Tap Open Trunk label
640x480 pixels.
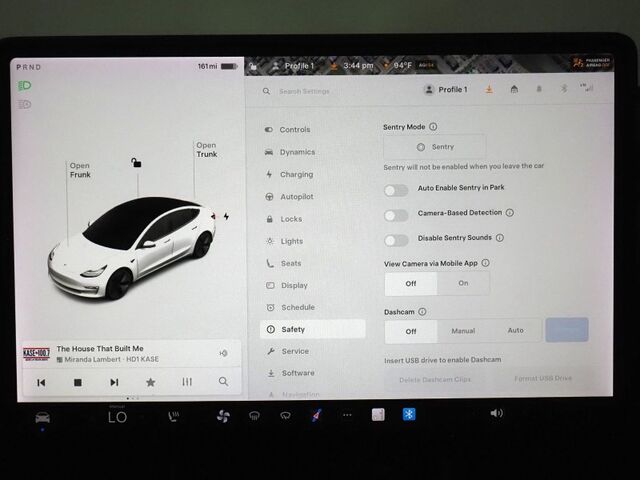[x=206, y=150]
